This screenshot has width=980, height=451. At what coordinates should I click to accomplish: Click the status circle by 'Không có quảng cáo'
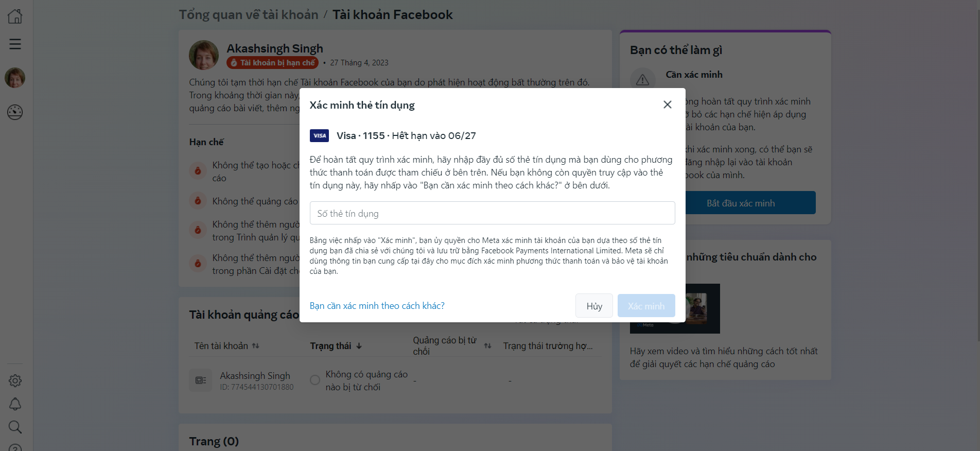[315, 380]
